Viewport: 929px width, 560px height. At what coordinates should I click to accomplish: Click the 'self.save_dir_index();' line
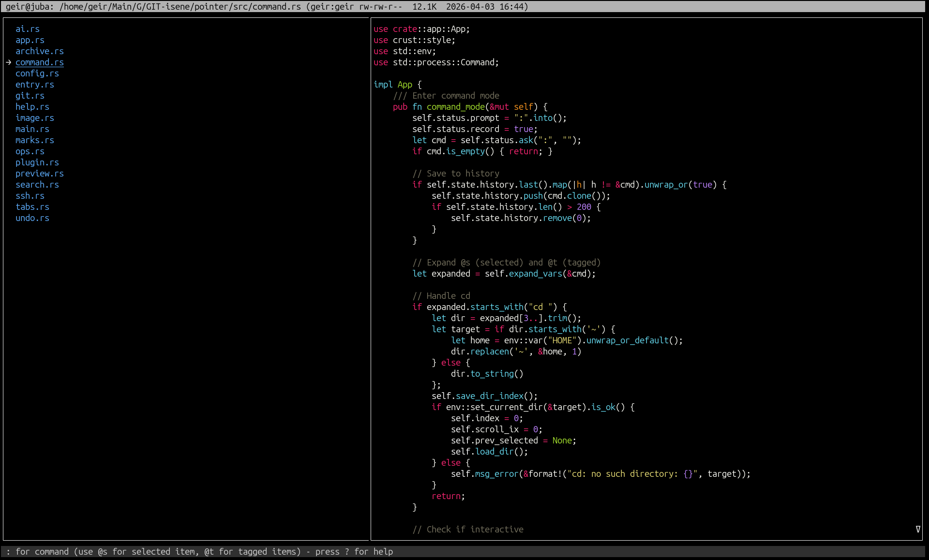485,396
